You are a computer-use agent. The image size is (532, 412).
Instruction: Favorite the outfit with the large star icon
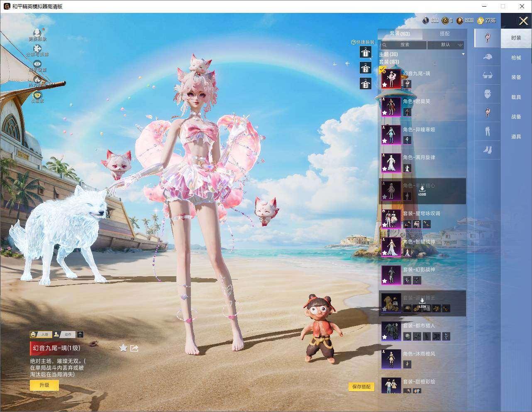[123, 348]
